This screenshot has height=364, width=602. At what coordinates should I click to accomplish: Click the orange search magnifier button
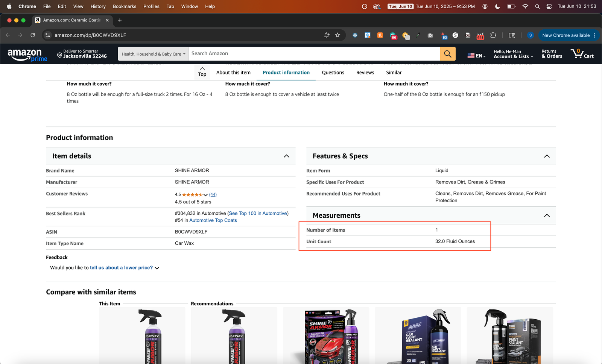448,54
